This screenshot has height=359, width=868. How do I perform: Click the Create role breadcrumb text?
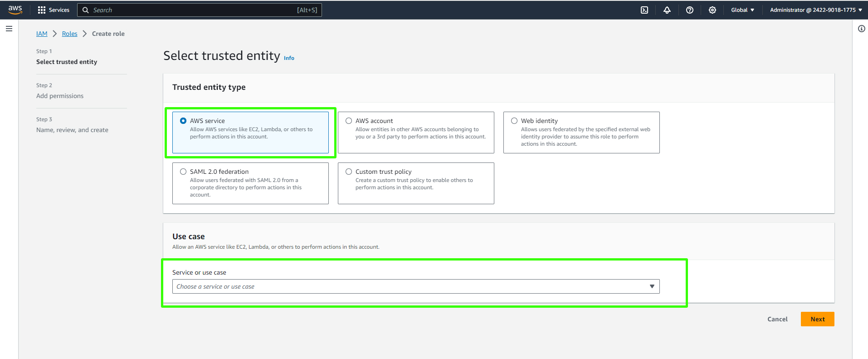click(x=108, y=34)
